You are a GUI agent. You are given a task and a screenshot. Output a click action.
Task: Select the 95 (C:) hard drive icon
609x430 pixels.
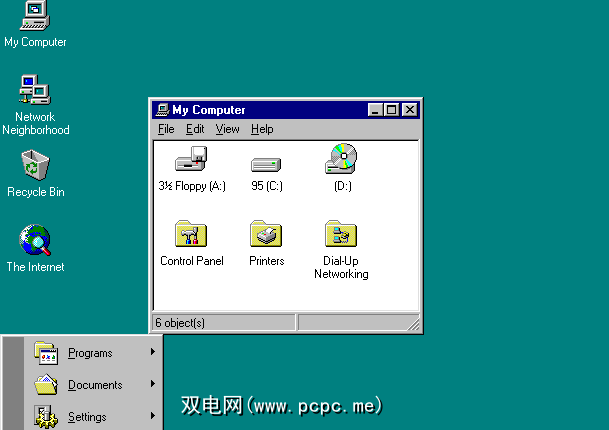click(266, 164)
